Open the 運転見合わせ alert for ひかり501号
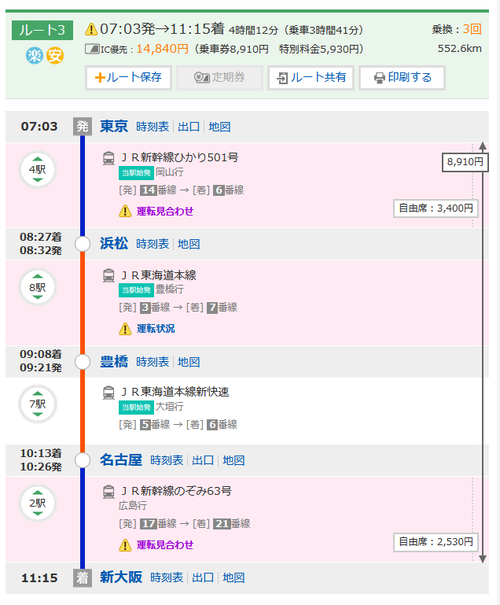The width and height of the screenshot is (500, 605). (165, 211)
